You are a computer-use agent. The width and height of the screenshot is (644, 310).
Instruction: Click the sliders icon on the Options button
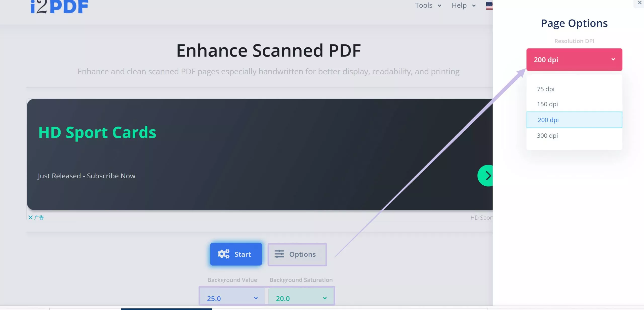pos(279,254)
